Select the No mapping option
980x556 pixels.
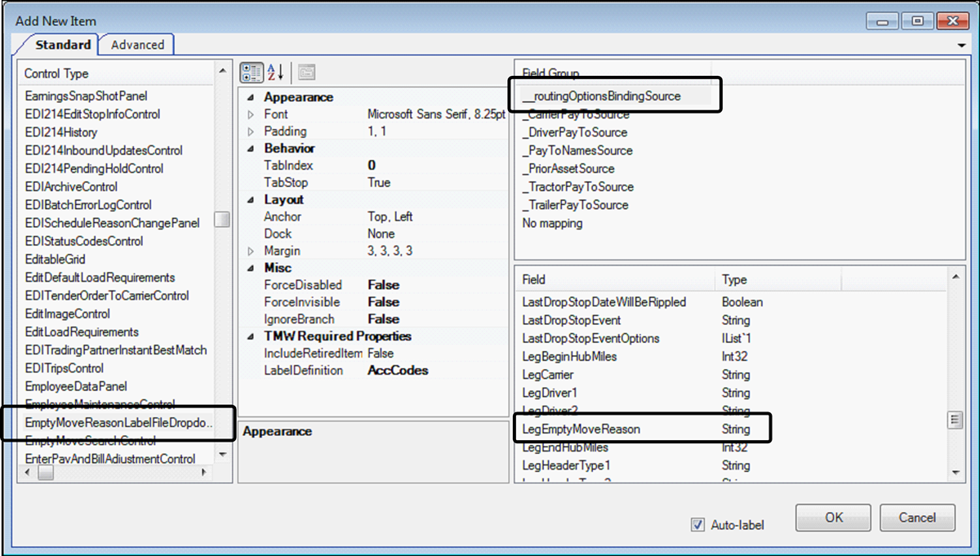tap(552, 223)
